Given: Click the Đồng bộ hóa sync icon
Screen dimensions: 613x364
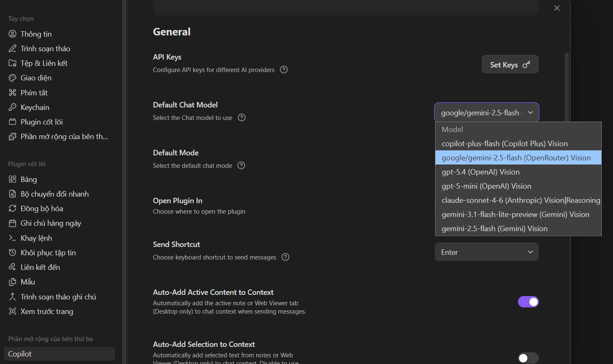Looking at the screenshot, I should [x=13, y=208].
